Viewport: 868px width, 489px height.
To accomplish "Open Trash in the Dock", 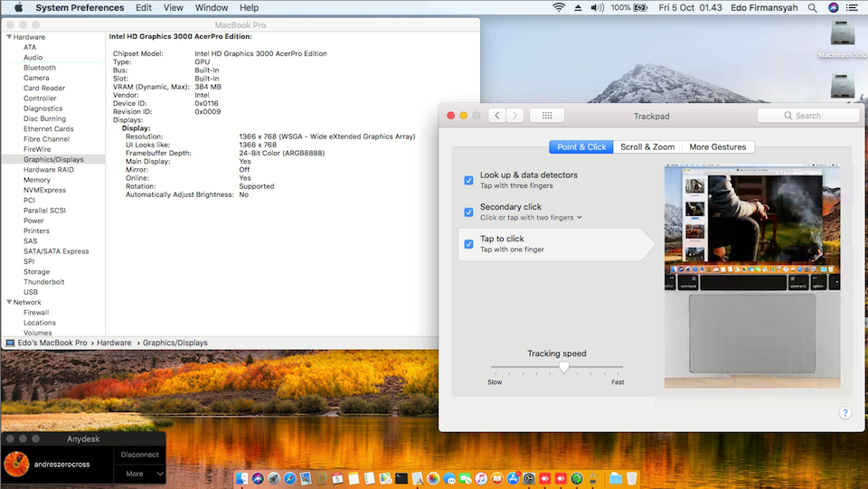I will coord(632,478).
